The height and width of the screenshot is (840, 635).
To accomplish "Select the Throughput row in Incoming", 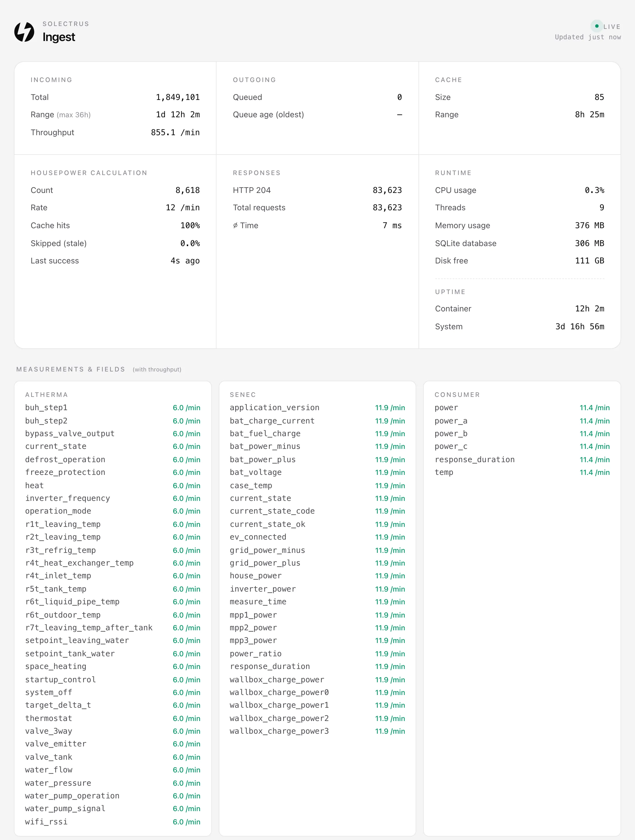I will pyautogui.click(x=115, y=133).
